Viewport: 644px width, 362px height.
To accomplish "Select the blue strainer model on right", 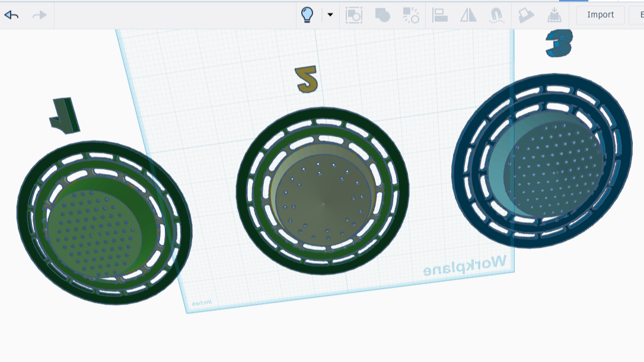I will (542, 161).
